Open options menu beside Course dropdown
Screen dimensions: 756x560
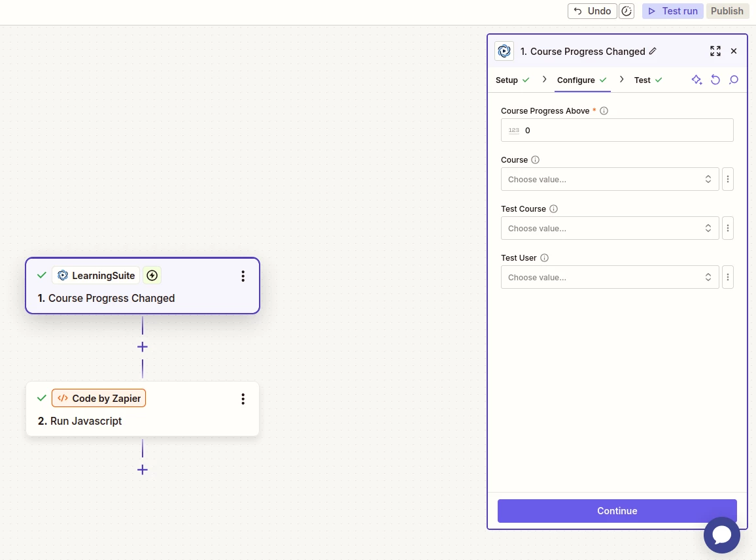[728, 179]
